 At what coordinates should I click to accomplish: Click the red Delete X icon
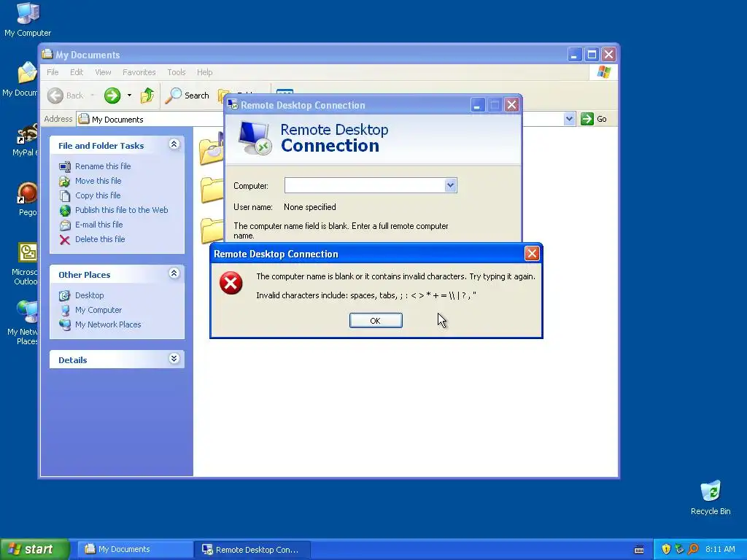click(65, 239)
